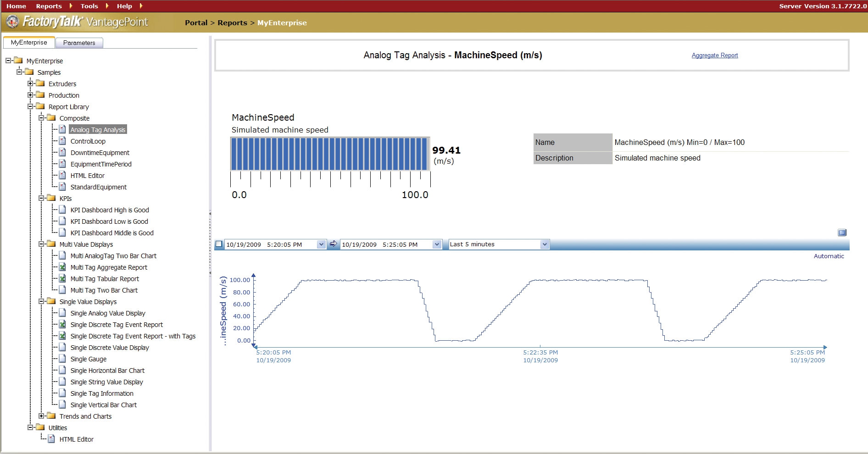Expand the Extruders folder
Image resolution: width=868 pixels, height=454 pixels.
pos(30,83)
